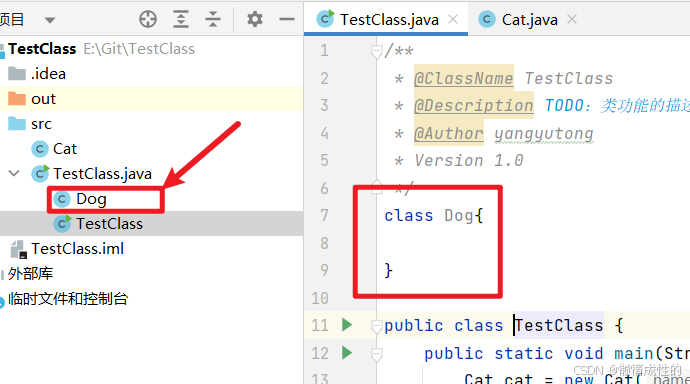Click the Dog class name in code
Viewport: 690px width, 384px height.
[x=459, y=216]
